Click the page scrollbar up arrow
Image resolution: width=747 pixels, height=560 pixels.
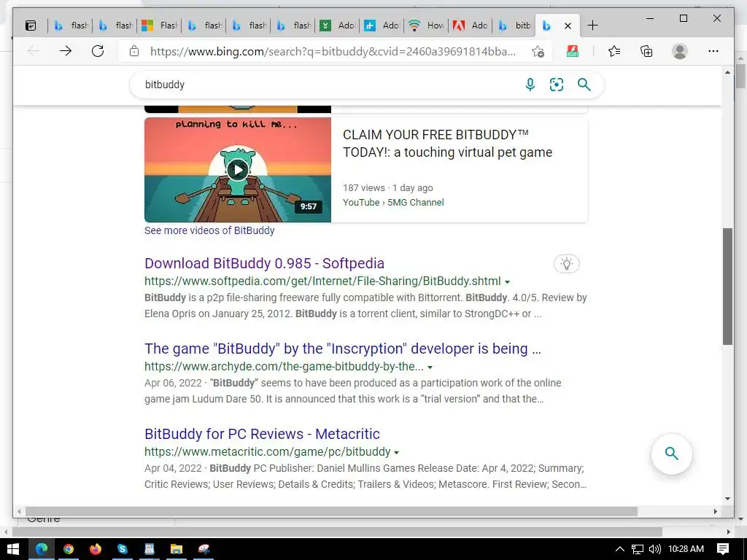click(x=727, y=72)
